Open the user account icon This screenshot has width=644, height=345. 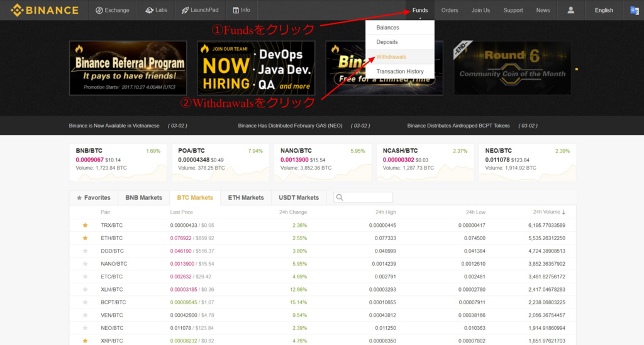pyautogui.click(x=570, y=10)
